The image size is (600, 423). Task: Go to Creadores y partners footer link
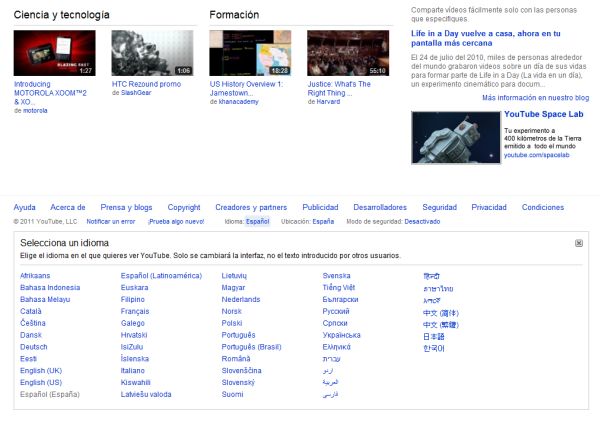[251, 207]
